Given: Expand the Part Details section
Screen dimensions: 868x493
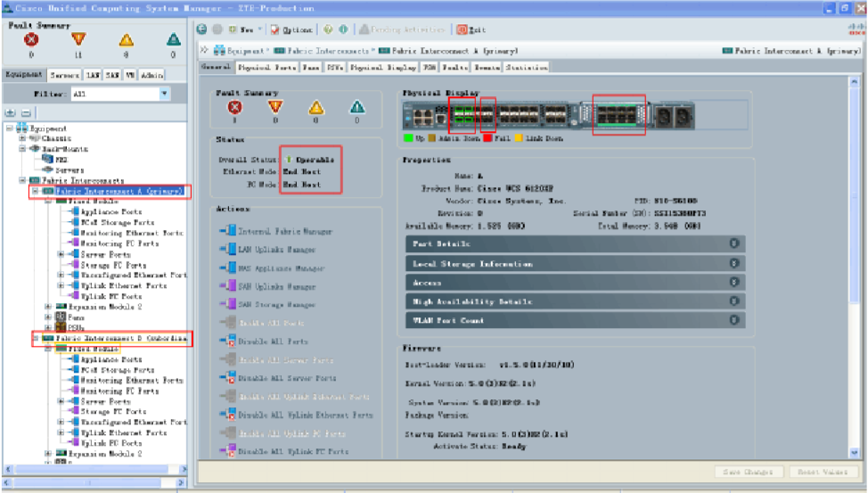Looking at the screenshot, I should coord(575,243).
